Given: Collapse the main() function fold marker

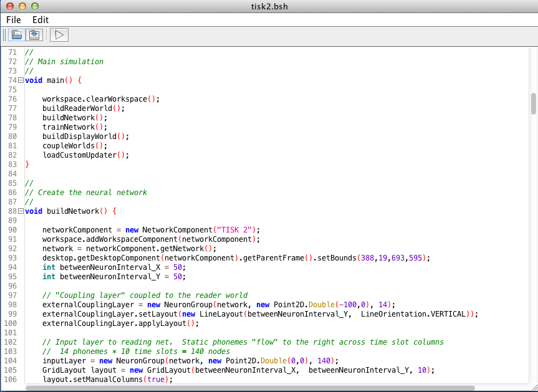Looking at the screenshot, I should [x=21, y=80].
